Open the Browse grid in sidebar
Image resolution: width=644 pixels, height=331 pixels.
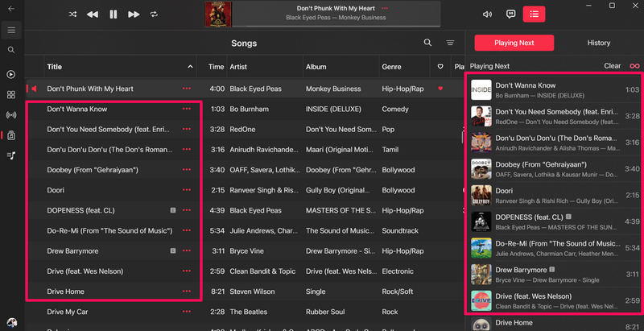(11, 94)
